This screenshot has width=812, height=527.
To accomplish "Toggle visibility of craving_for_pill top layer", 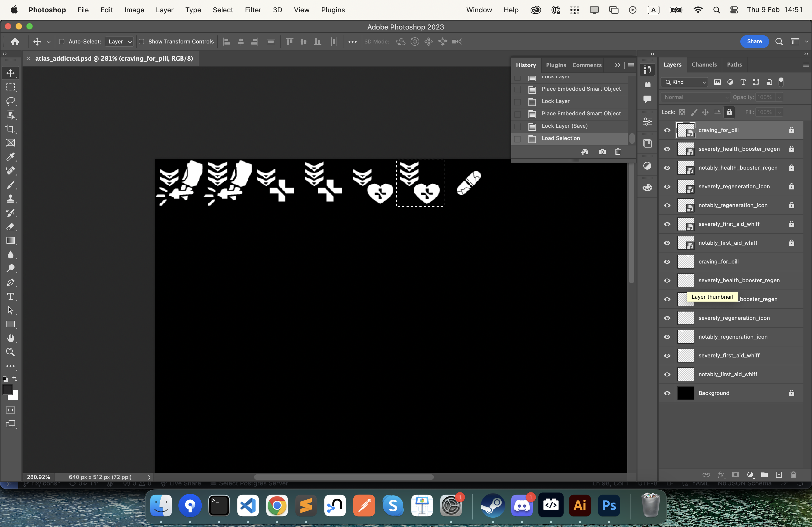I will click(667, 130).
